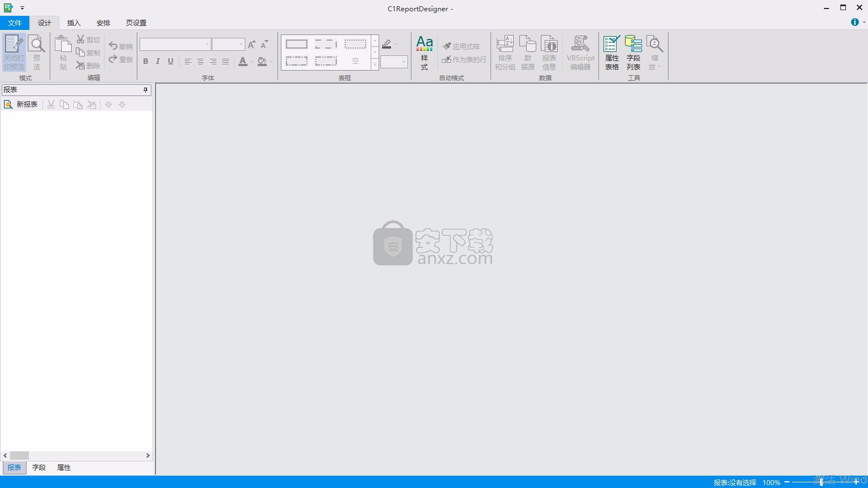Move report up with the up arrow

pyautogui.click(x=108, y=104)
